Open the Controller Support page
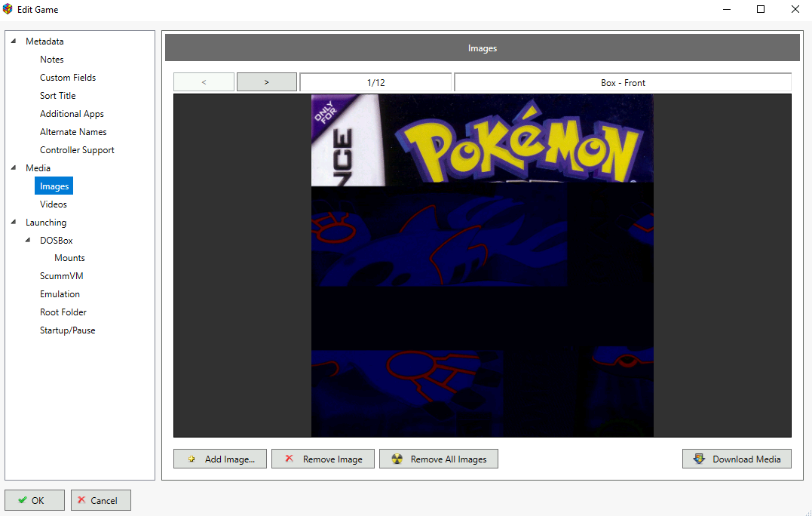 pyautogui.click(x=77, y=150)
